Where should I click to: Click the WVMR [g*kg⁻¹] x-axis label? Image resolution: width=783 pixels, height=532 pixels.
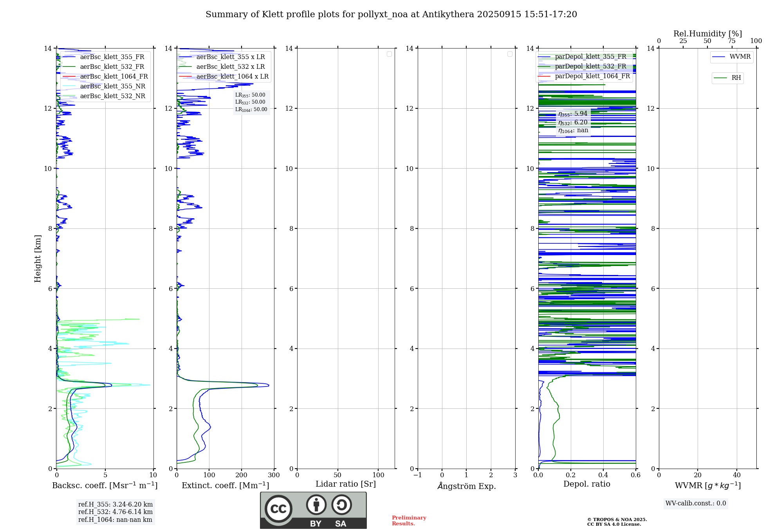(708, 485)
